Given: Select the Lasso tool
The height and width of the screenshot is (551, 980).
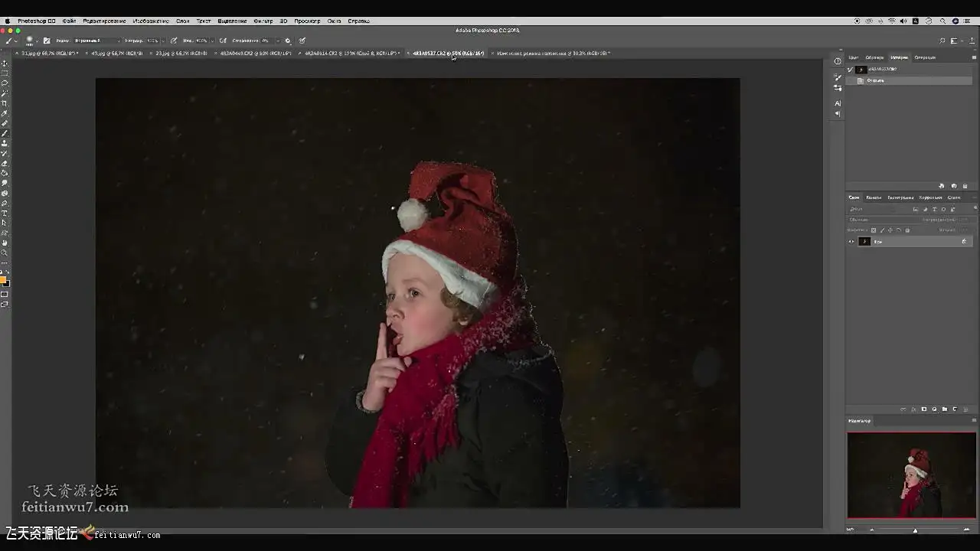Looking at the screenshot, I should (5, 83).
